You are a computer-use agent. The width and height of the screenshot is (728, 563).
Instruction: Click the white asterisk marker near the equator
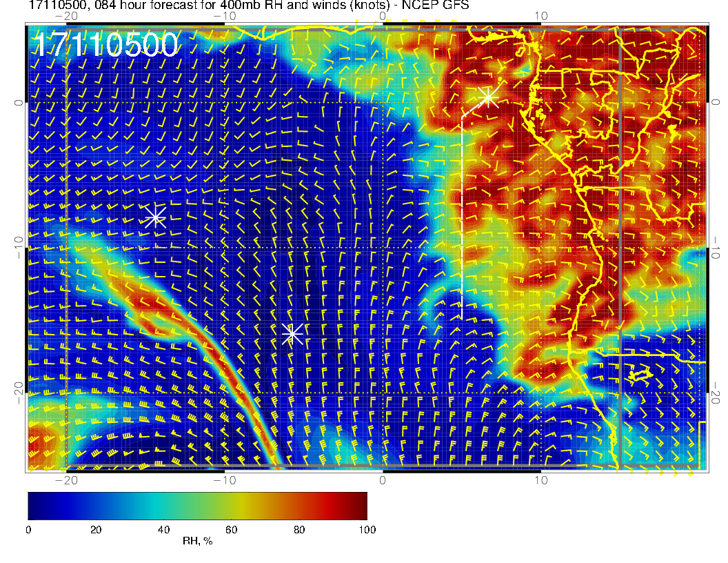click(x=488, y=97)
